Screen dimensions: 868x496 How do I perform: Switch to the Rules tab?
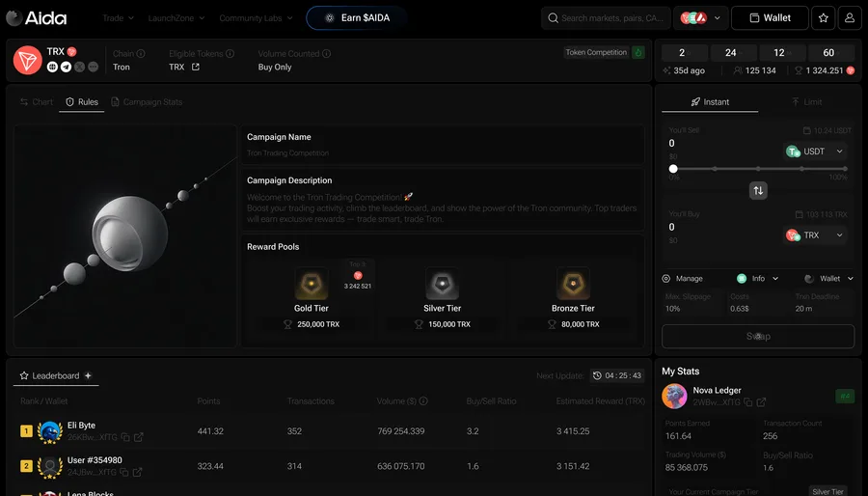click(x=82, y=102)
